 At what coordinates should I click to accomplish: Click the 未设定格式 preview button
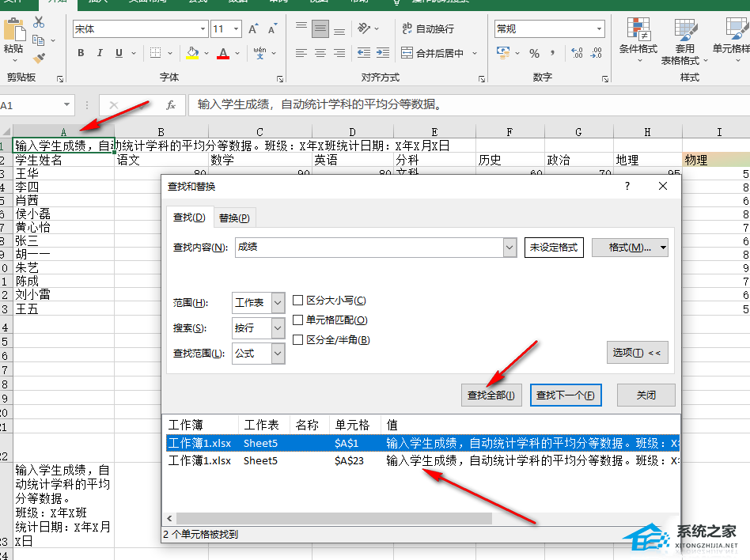[554, 248]
